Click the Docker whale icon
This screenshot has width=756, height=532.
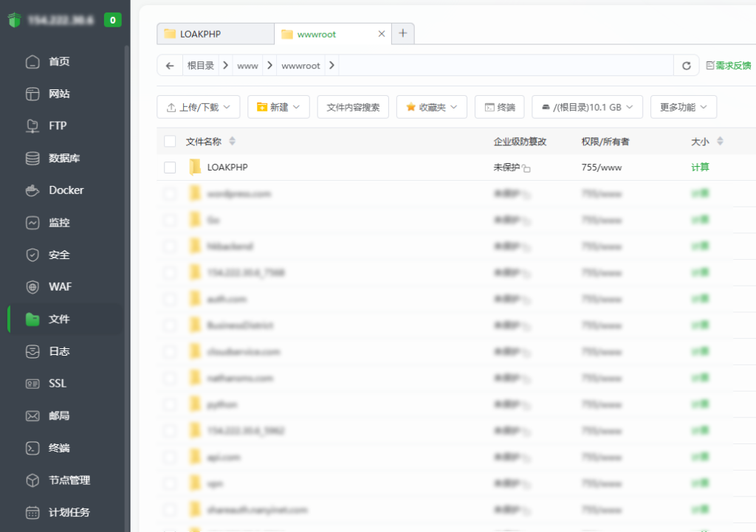click(x=32, y=190)
